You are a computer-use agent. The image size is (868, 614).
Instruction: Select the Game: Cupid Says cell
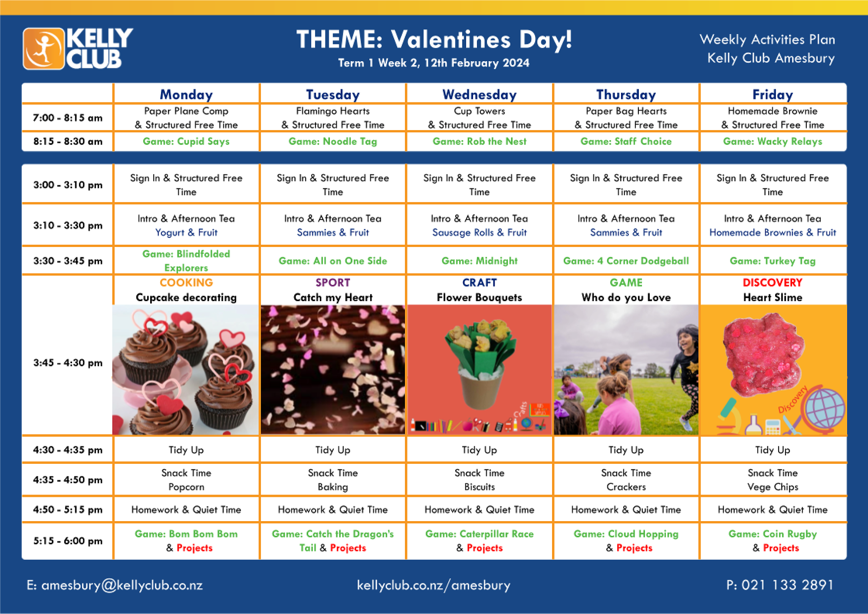point(186,141)
